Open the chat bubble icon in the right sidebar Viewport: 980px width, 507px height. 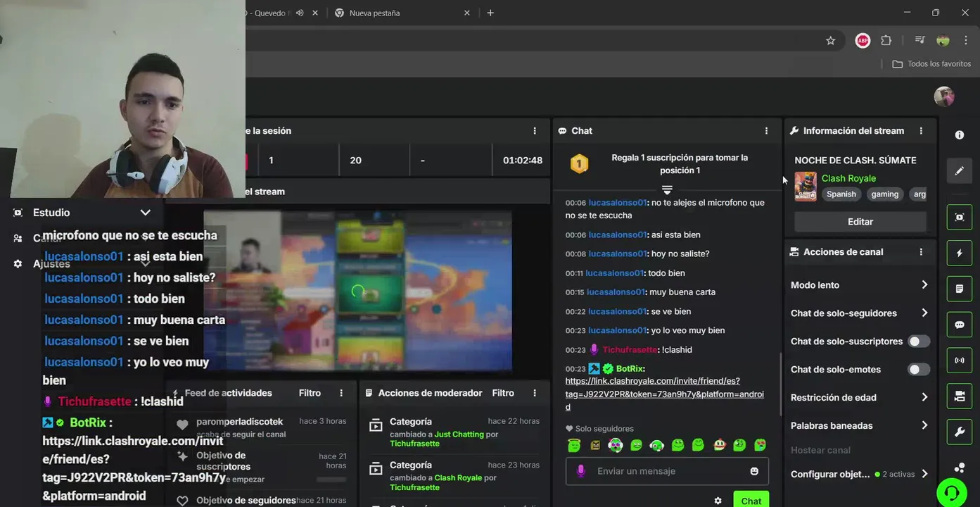(x=959, y=325)
